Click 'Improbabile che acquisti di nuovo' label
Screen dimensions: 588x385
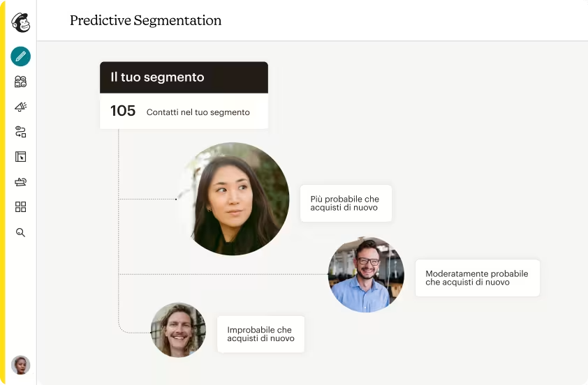[260, 334]
